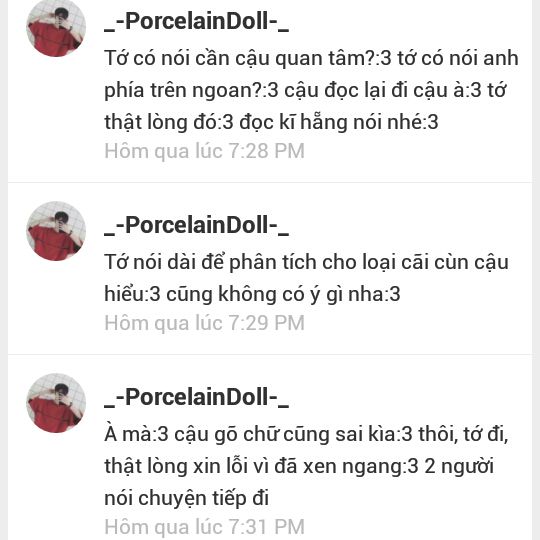Viewport: 540px width, 540px height.
Task: Open _-PorcelainDoll-_ username on the second comment
Action: (x=196, y=225)
